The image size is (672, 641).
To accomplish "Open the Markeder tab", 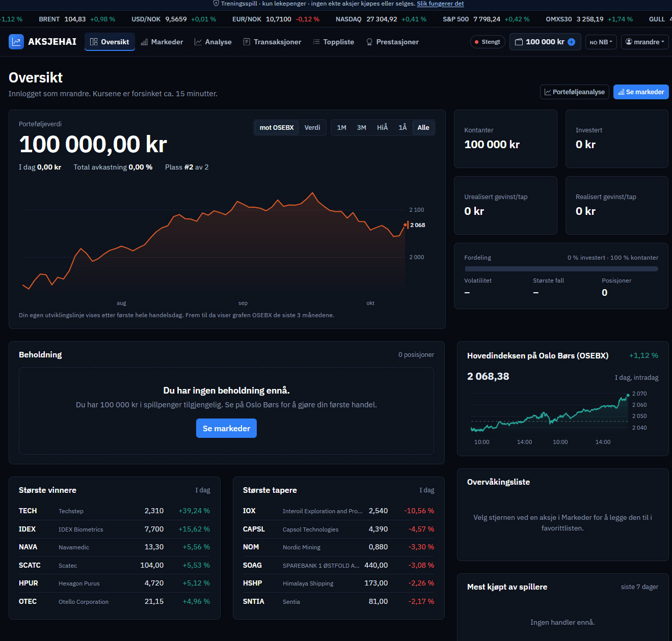I will pos(162,42).
